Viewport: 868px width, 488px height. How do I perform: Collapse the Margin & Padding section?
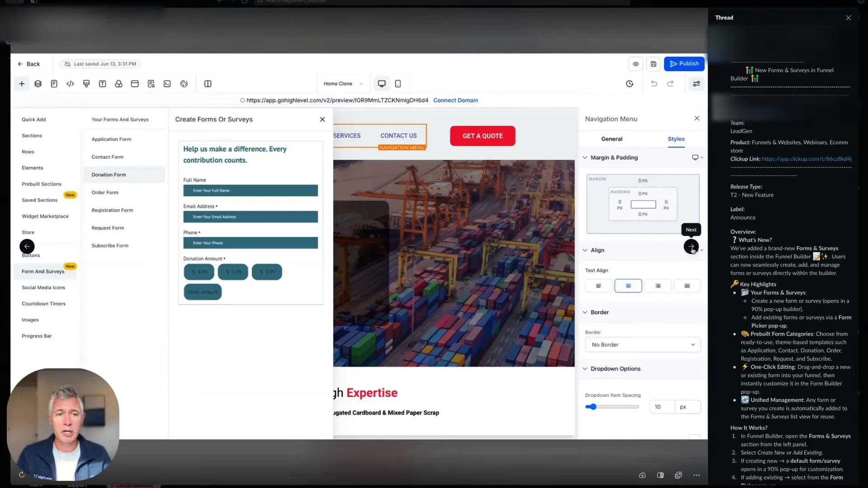[585, 158]
